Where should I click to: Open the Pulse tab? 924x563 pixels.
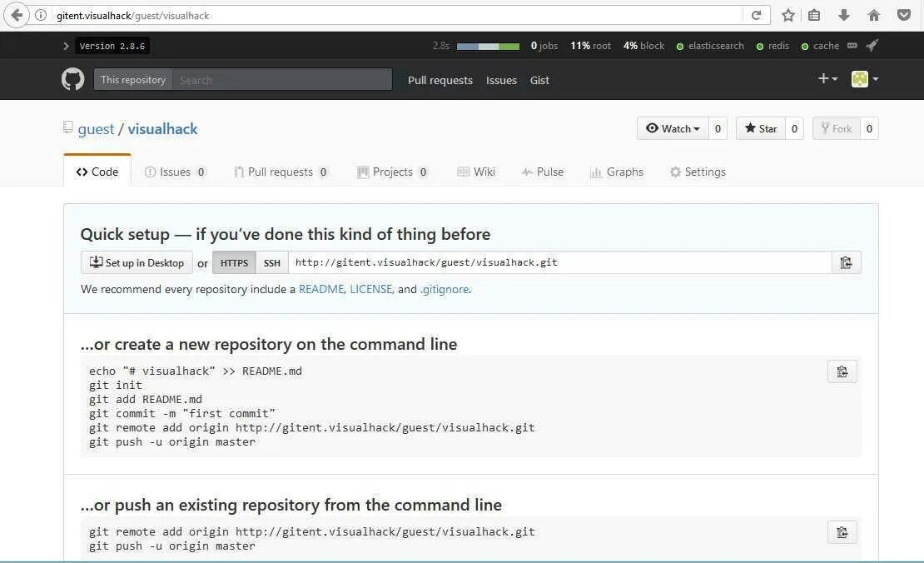click(x=543, y=172)
